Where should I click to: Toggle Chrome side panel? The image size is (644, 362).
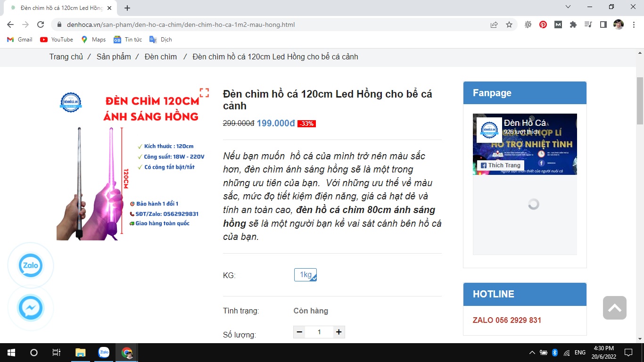tap(603, 25)
